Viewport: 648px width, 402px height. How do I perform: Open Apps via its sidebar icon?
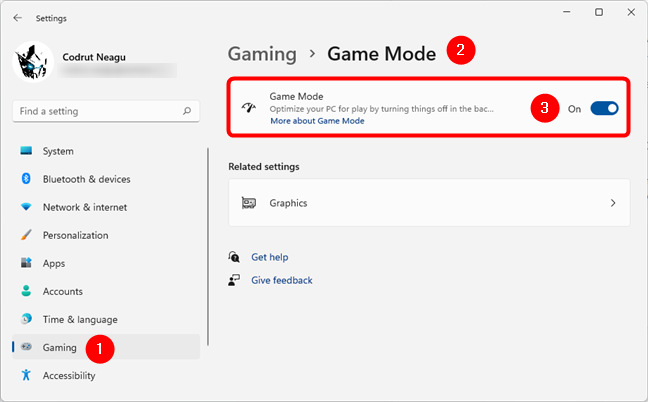(26, 263)
